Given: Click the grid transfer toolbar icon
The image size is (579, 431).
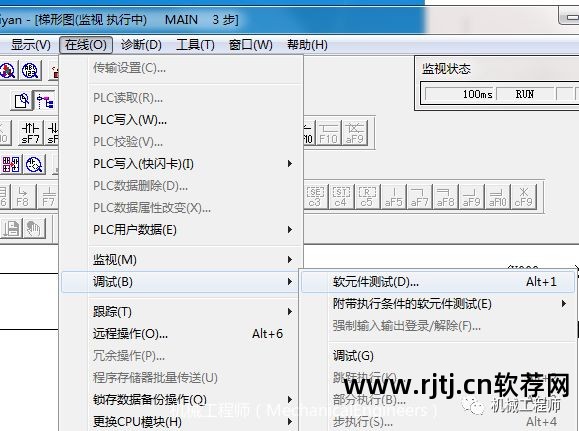Looking at the screenshot, I should [11, 164].
